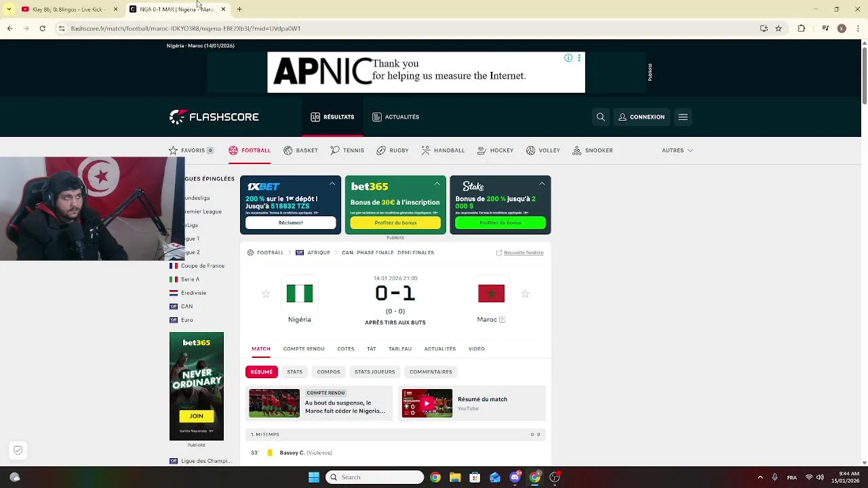Go back with the browser back arrow

tap(9, 28)
